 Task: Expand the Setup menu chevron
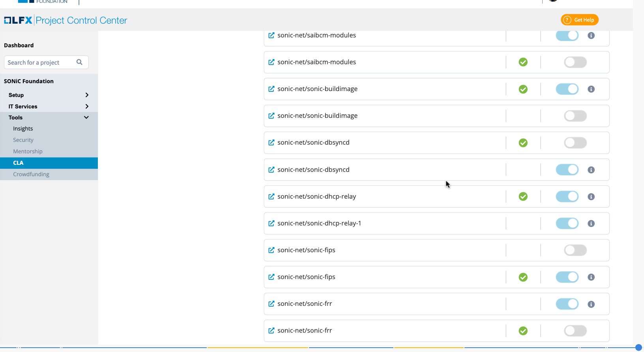(x=87, y=95)
